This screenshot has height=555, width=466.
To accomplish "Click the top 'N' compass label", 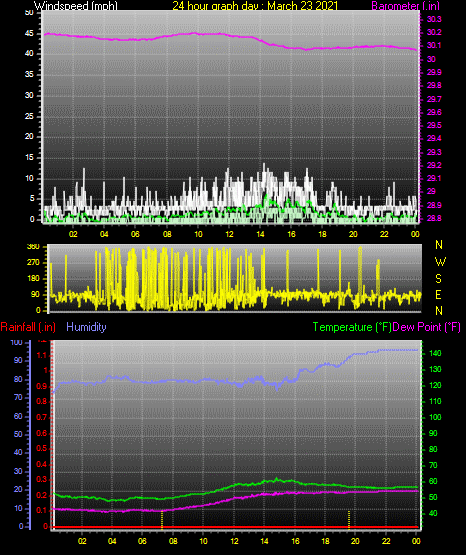I will [439, 245].
